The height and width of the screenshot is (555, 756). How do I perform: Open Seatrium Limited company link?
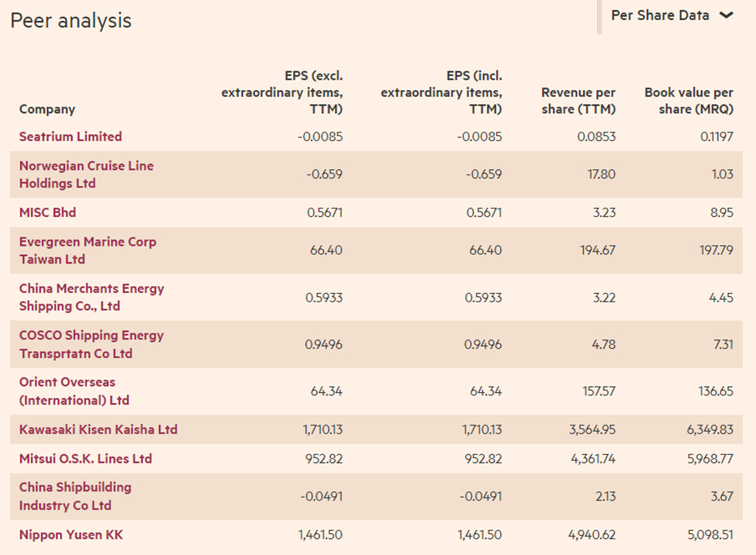point(71,136)
